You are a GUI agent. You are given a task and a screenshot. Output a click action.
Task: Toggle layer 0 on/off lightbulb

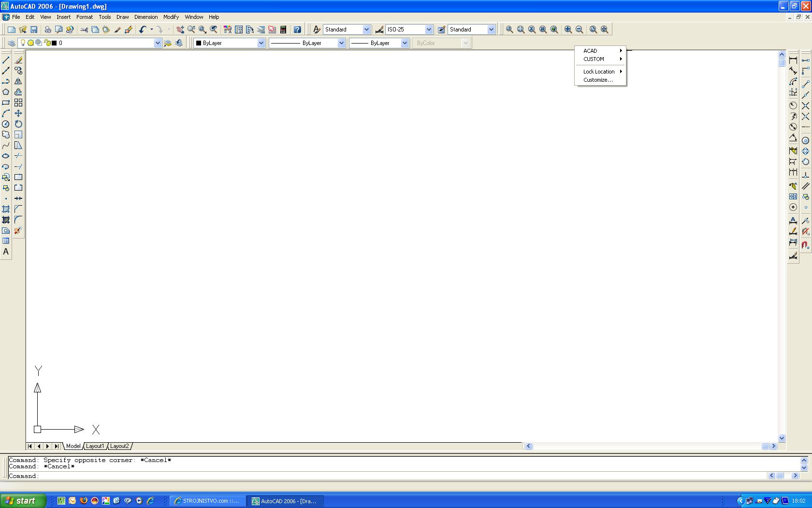23,43
